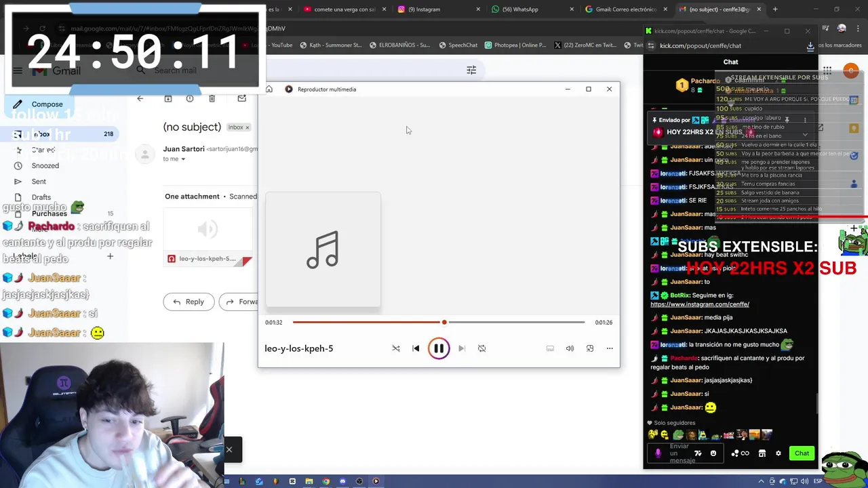Seek using the media player progress thumb
Screen dimensions: 868x488
[444, 322]
